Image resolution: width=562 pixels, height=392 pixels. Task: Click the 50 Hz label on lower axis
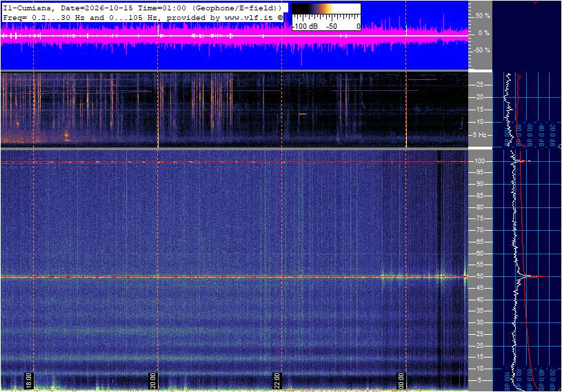pyautogui.click(x=479, y=276)
